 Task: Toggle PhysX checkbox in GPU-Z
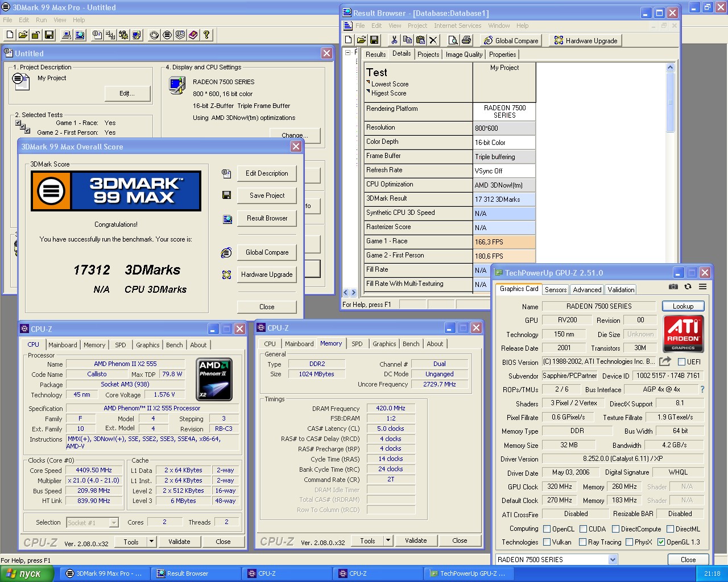pos(630,542)
